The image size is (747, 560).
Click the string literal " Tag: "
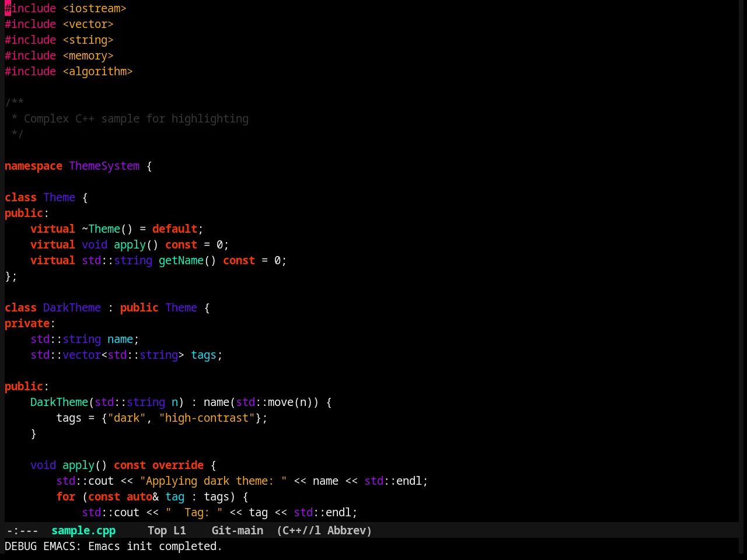(194, 512)
